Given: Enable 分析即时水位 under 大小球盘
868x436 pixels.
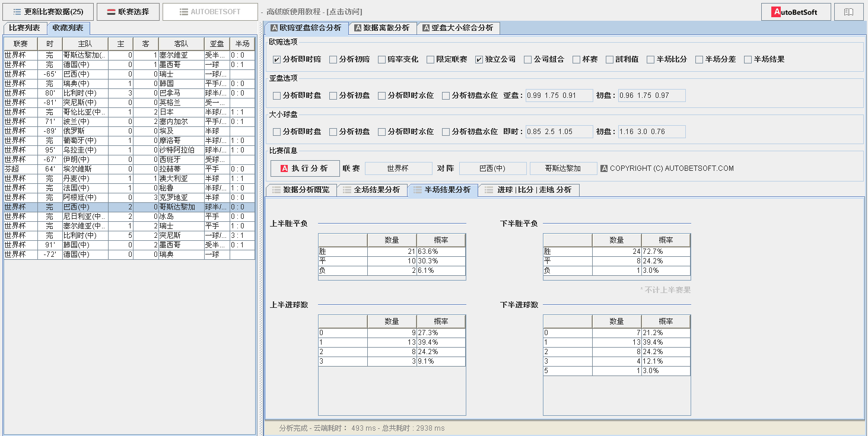Looking at the screenshot, I should click(381, 132).
